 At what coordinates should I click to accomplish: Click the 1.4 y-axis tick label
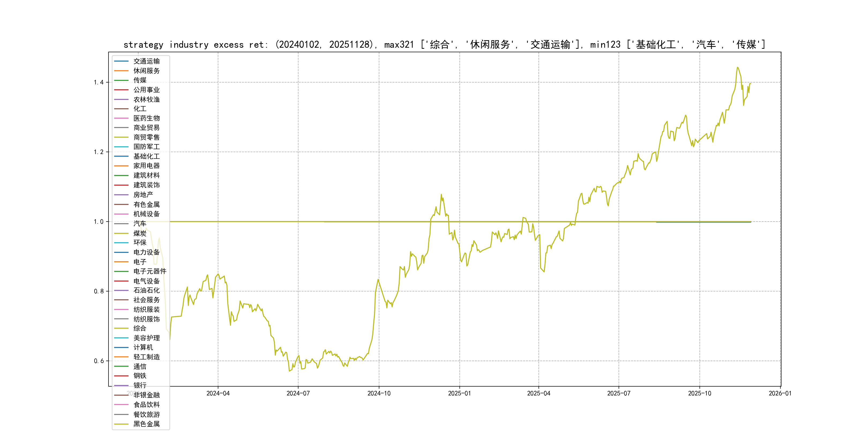[x=98, y=82]
